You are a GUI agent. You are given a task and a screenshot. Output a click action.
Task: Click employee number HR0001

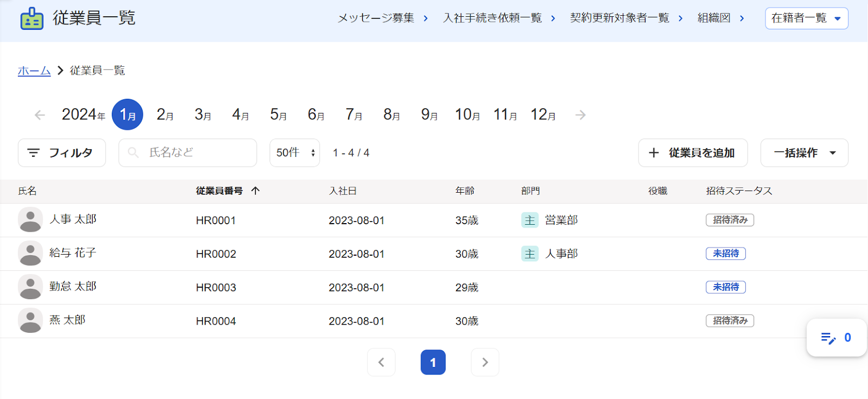point(216,220)
